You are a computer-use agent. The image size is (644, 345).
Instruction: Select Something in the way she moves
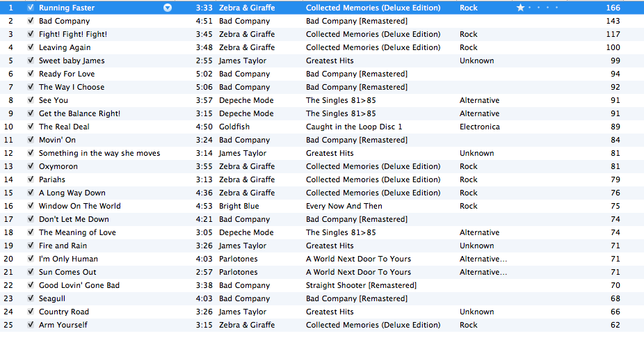[99, 153]
